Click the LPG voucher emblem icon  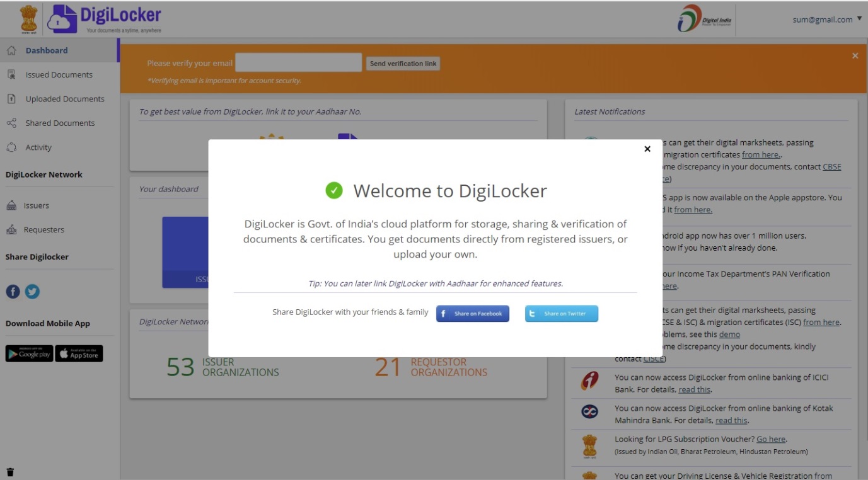click(589, 445)
